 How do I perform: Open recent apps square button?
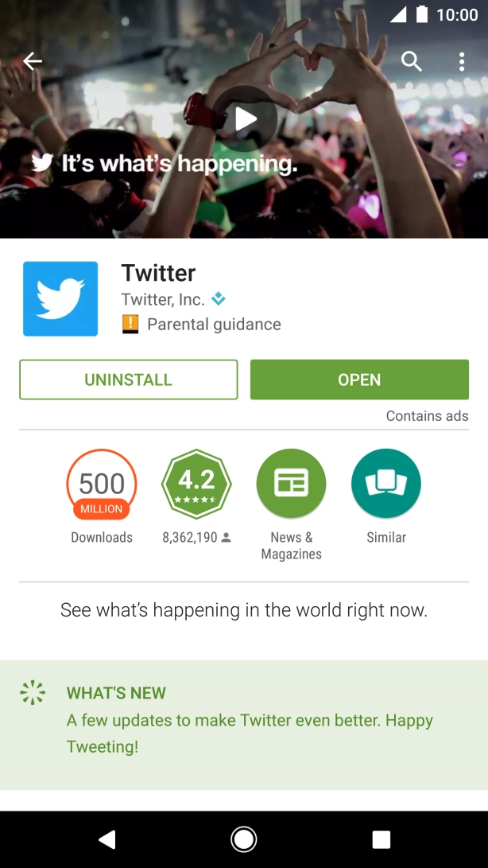[381, 840]
